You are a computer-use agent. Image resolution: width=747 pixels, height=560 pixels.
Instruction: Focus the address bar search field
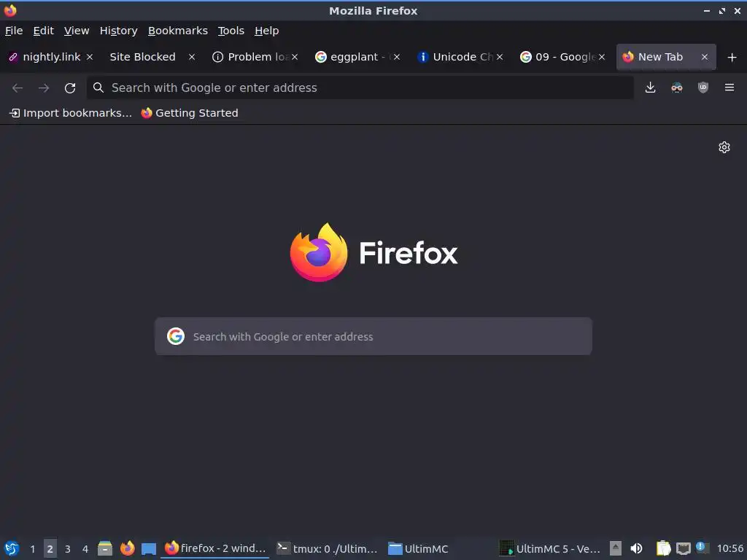[360, 87]
